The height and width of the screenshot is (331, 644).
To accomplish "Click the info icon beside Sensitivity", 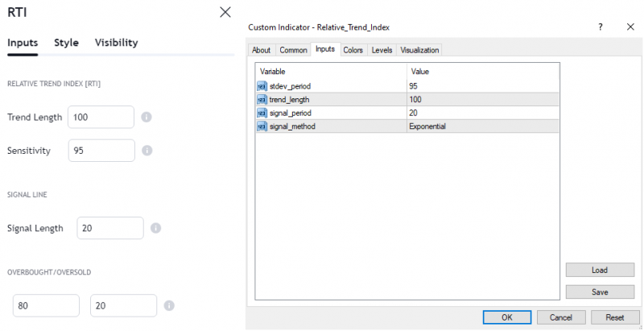I will (x=147, y=151).
